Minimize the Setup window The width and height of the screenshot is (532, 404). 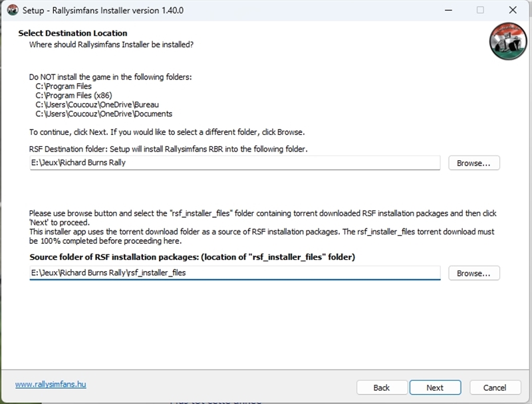[x=449, y=11]
